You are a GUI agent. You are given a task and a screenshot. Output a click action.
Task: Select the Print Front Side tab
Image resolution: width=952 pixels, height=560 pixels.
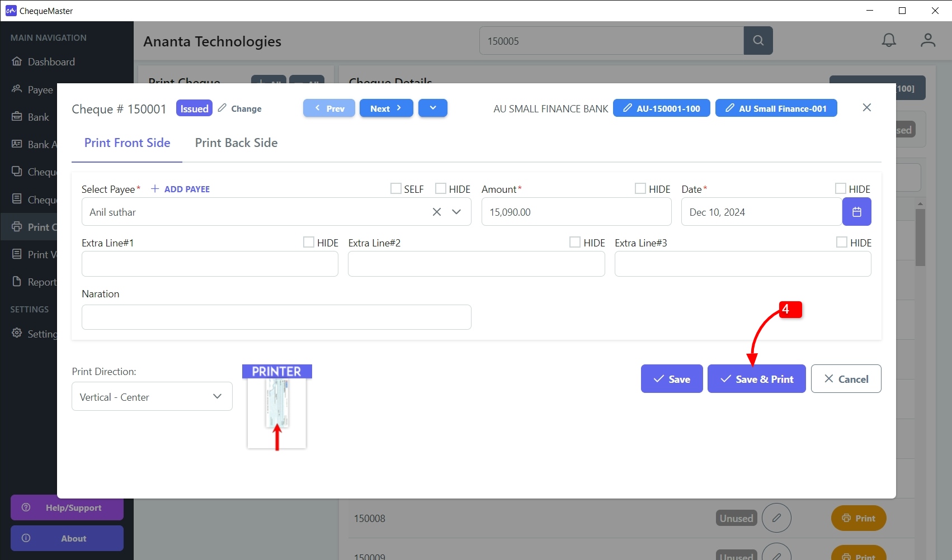pyautogui.click(x=127, y=143)
